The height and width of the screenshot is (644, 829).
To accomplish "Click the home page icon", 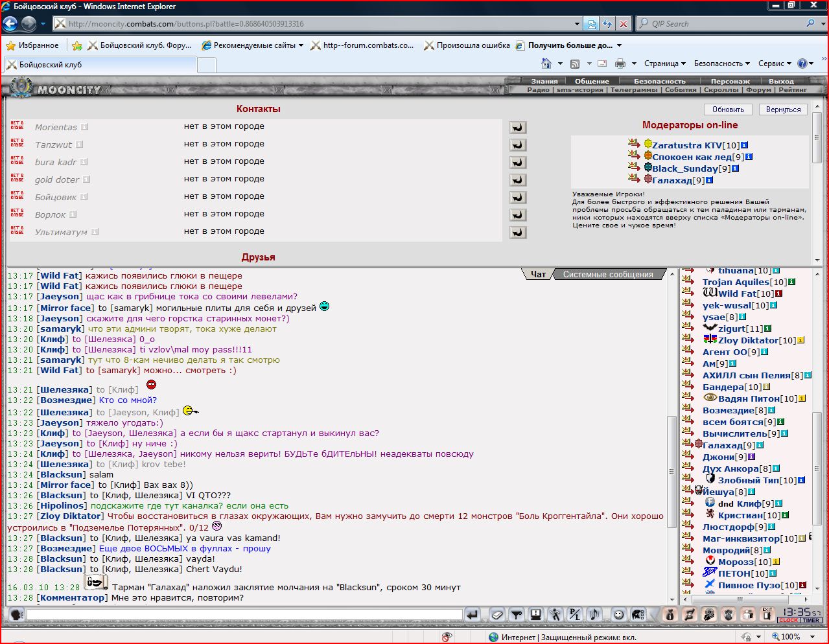I will pos(547,63).
